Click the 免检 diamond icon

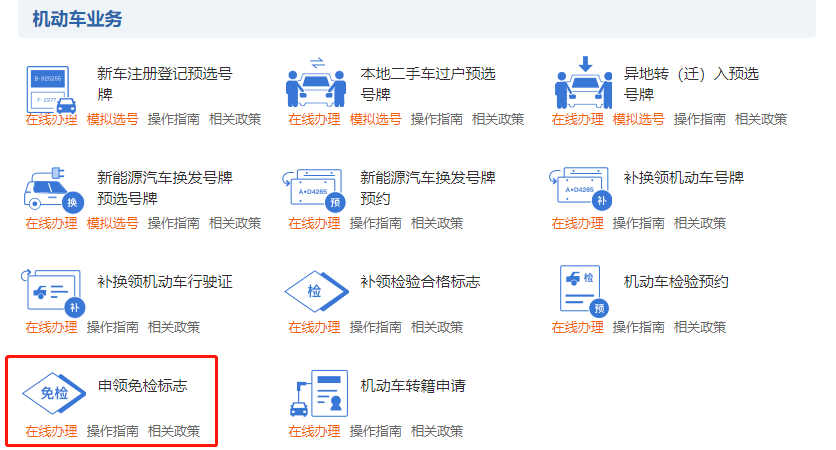tap(54, 393)
